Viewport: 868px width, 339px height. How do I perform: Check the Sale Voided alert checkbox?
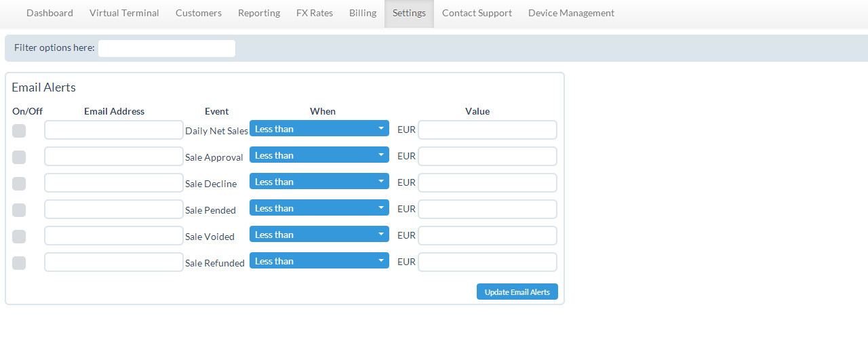point(19,237)
